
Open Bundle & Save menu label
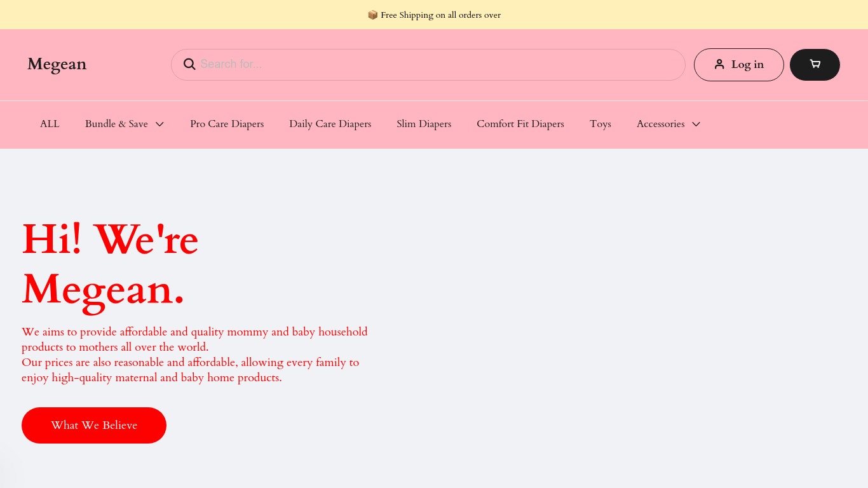pos(116,124)
